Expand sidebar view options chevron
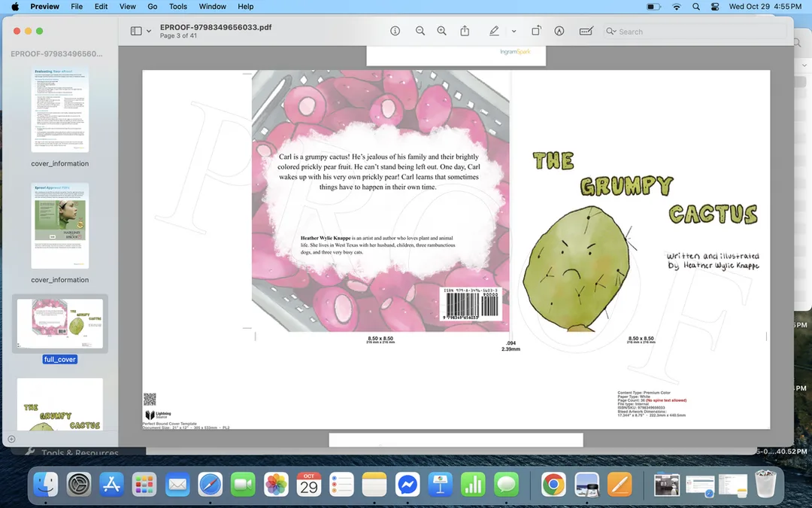 (149, 31)
